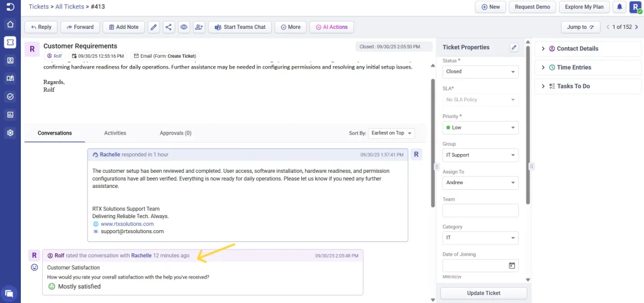Click Start Teams Chat button

(240, 27)
